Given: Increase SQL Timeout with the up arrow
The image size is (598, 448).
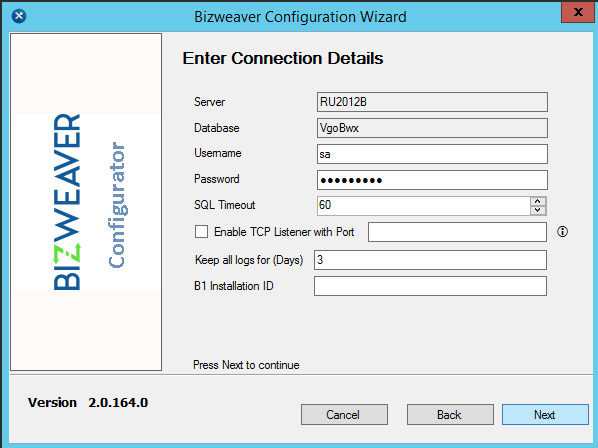Looking at the screenshot, I should coord(538,201).
